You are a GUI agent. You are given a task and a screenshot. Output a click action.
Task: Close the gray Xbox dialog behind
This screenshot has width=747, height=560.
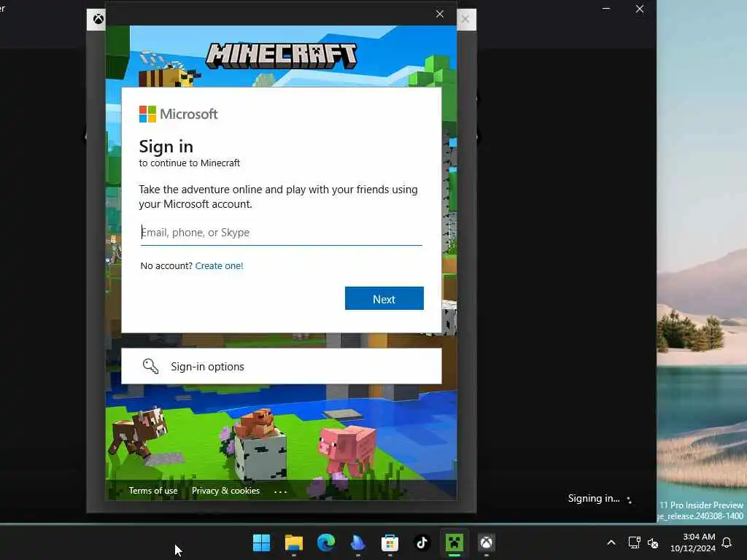coord(465,20)
